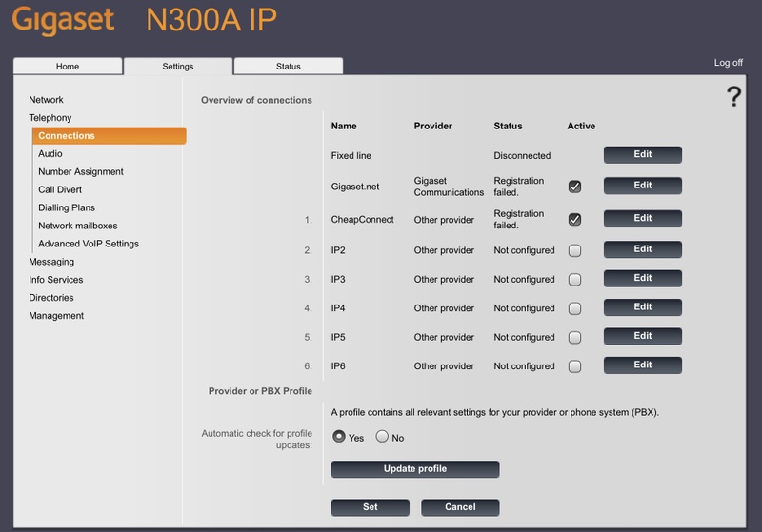The image size is (762, 532).
Task: Edit the IP5 connection
Action: click(x=642, y=336)
